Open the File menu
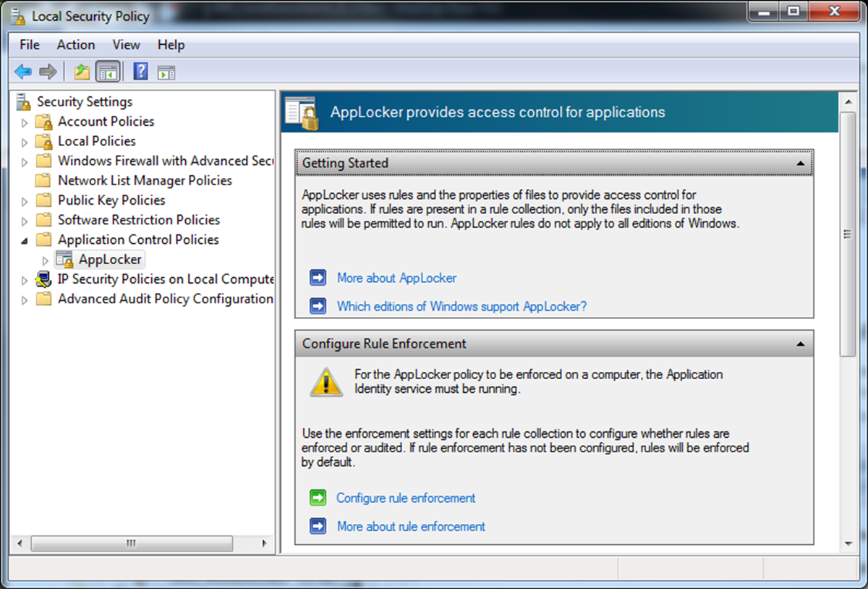This screenshot has height=589, width=868. pos(30,45)
